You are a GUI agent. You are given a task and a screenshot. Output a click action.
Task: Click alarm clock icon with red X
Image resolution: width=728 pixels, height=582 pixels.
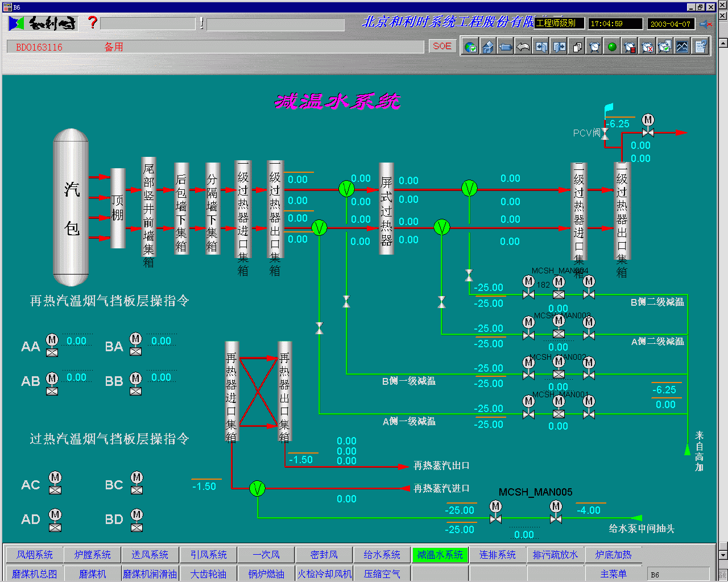[647, 47]
